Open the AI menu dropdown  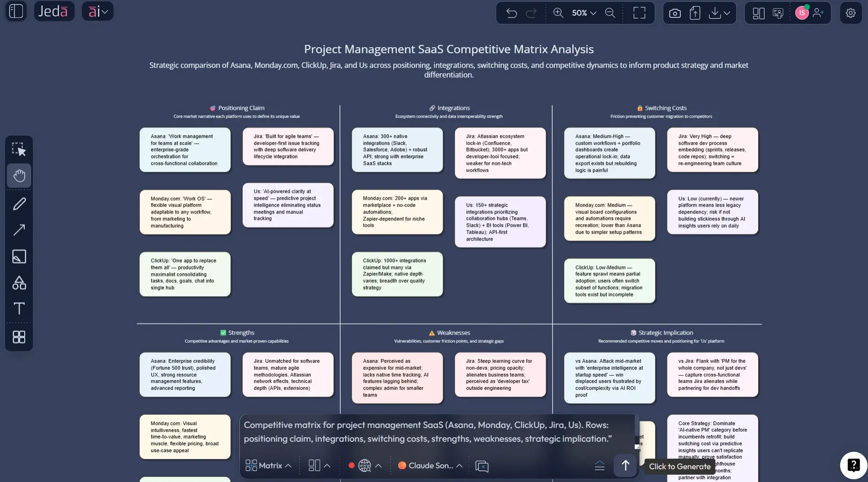pyautogui.click(x=98, y=11)
